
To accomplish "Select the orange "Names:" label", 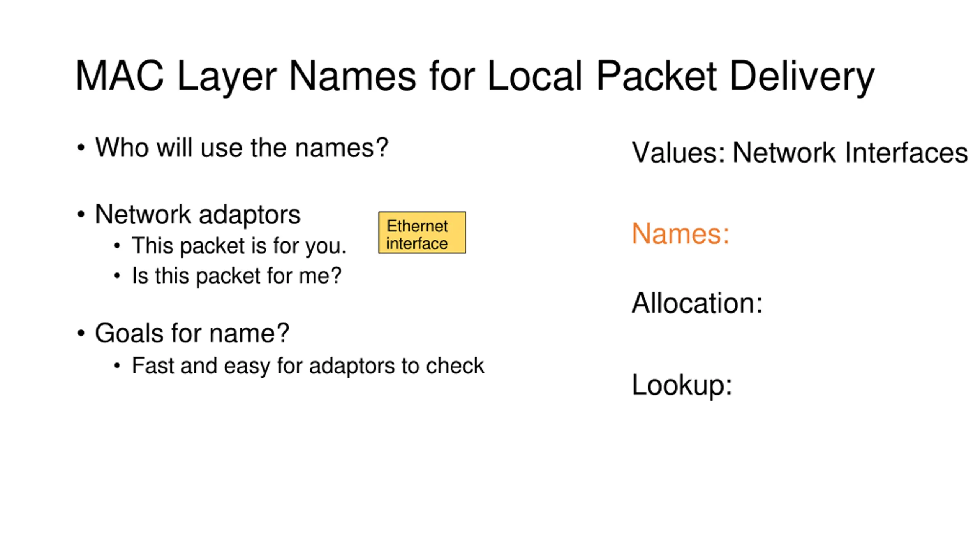I will [x=680, y=233].
